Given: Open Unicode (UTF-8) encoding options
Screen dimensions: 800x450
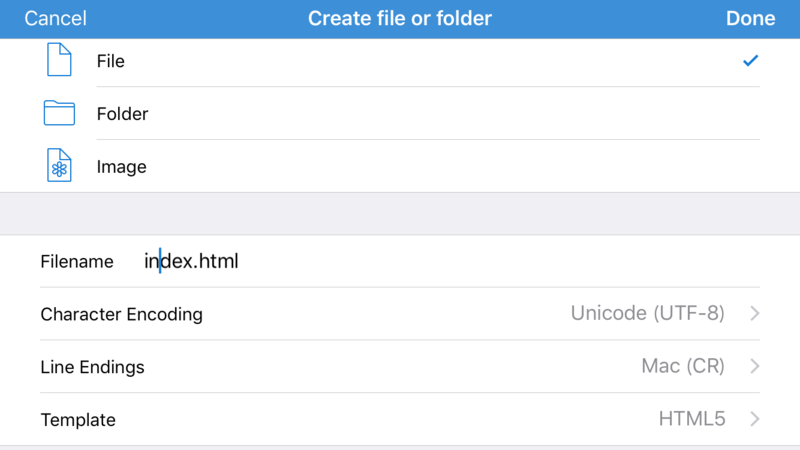Looking at the screenshot, I should pyautogui.click(x=647, y=314).
